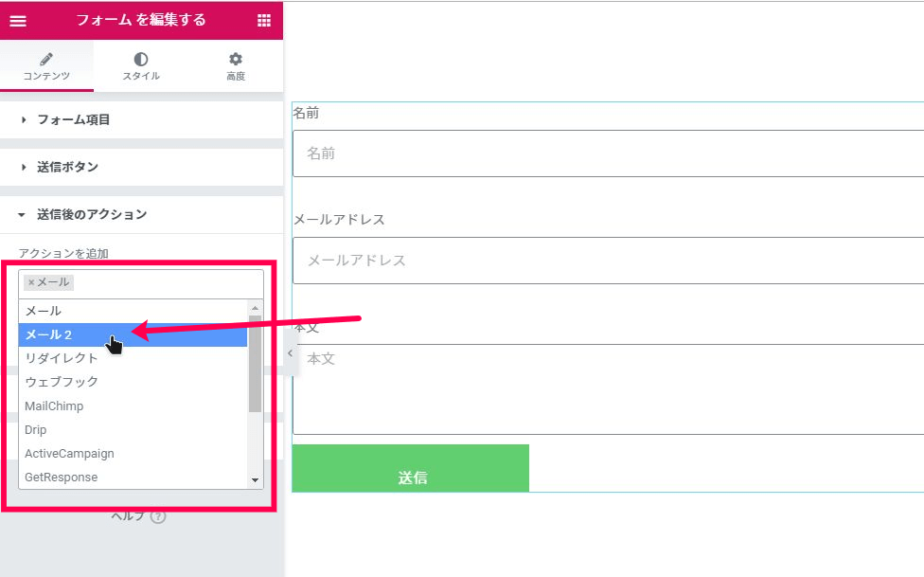Click the dropdown list scrollbar thumb
Viewport: 924px width, 577px height.
point(256,364)
